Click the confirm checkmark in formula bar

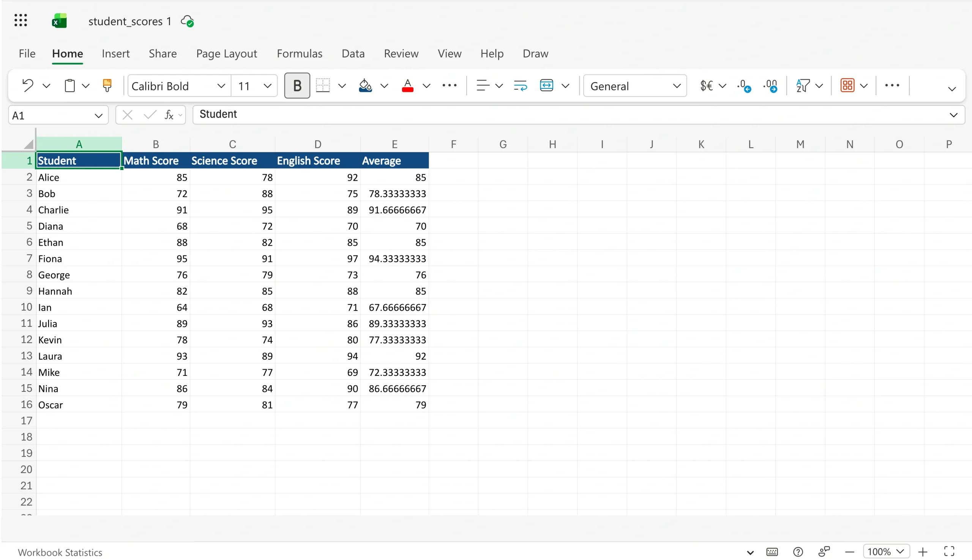click(150, 115)
